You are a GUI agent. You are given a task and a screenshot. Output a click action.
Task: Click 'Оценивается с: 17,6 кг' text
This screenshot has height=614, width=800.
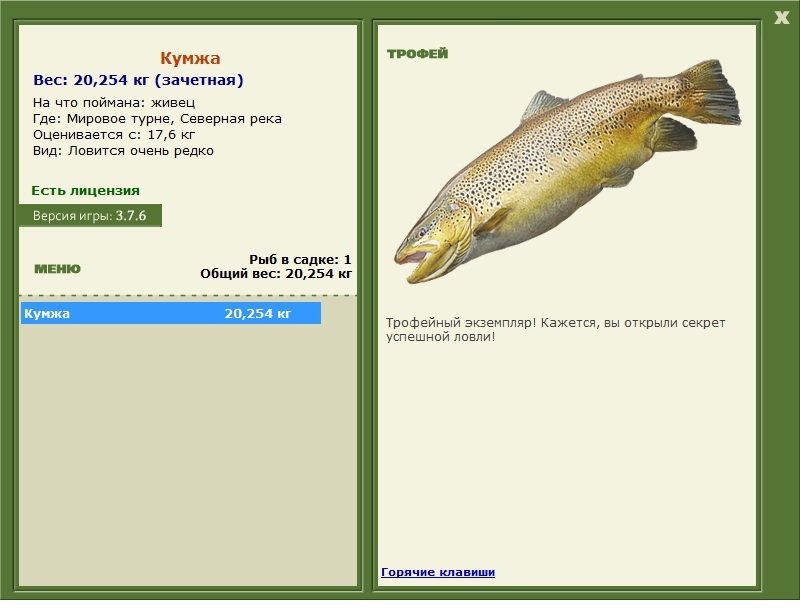click(114, 135)
